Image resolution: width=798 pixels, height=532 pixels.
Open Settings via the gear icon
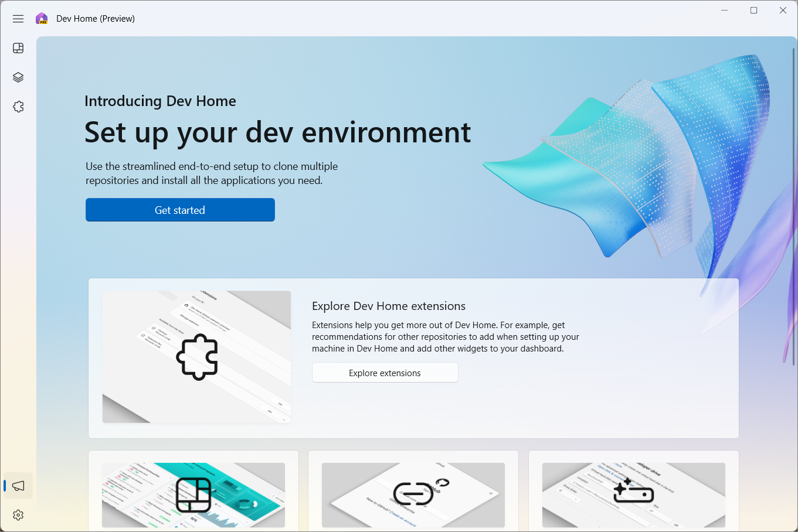18,515
